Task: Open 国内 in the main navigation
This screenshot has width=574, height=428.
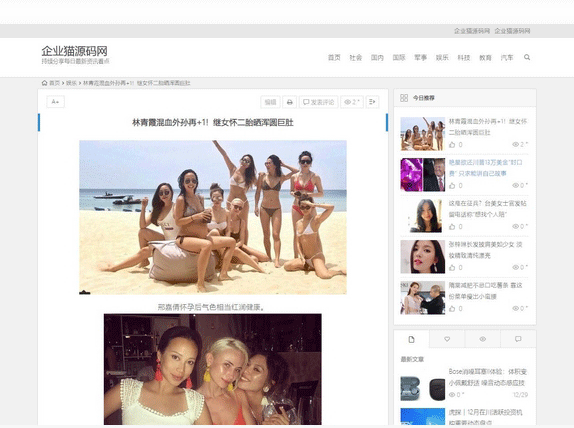Action: coord(377,57)
